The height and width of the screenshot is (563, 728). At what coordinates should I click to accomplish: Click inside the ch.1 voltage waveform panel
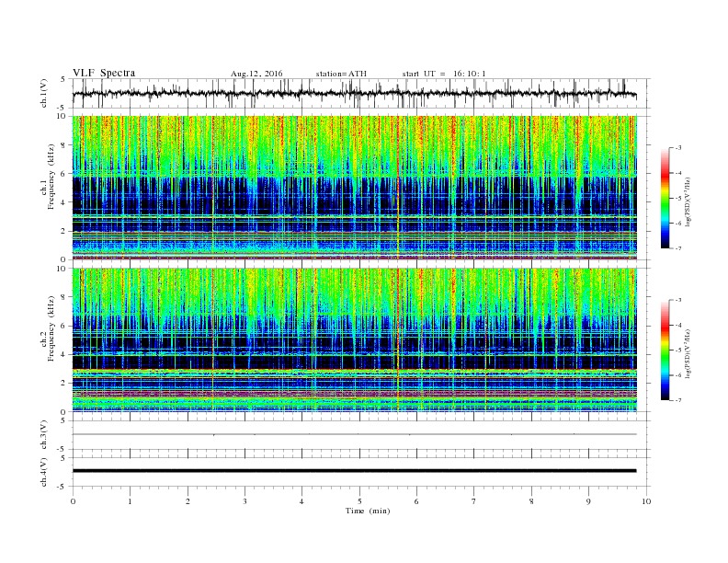coord(360,93)
